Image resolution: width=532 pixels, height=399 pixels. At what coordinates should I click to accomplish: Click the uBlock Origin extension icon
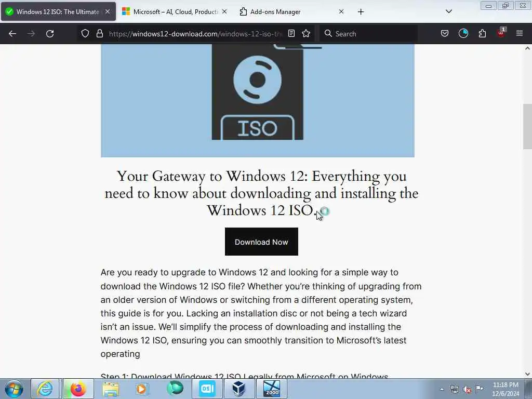[x=501, y=33]
